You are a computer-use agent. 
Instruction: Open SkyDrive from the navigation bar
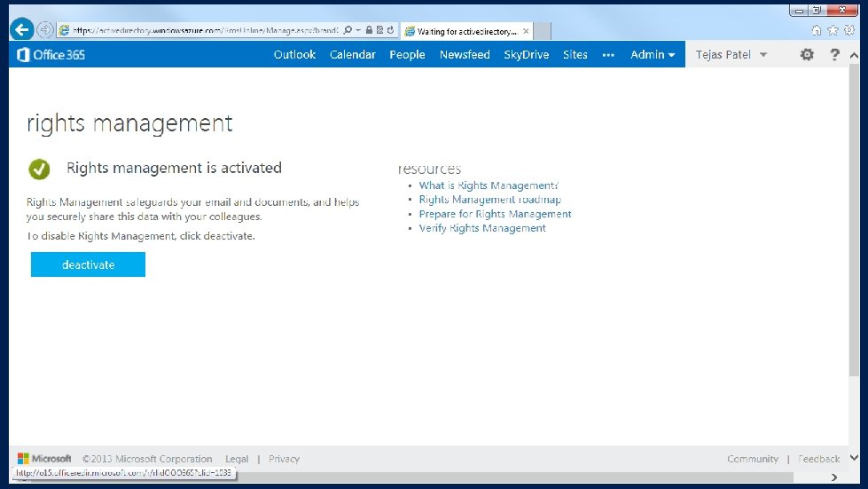click(x=527, y=54)
